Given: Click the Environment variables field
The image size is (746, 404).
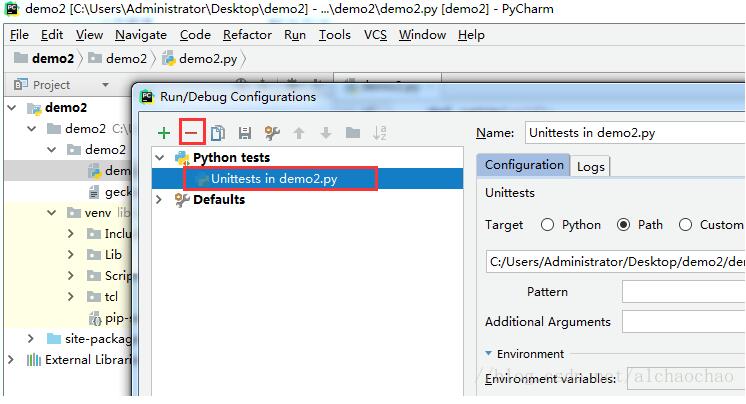Looking at the screenshot, I should pos(686,378).
